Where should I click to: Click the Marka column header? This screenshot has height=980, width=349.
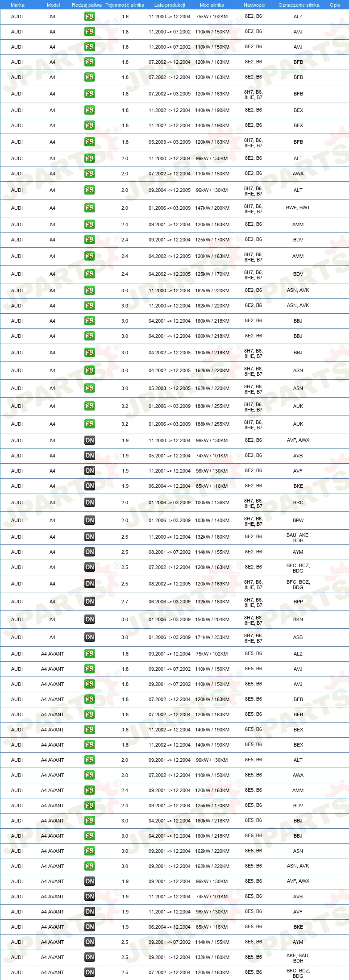[x=17, y=5]
